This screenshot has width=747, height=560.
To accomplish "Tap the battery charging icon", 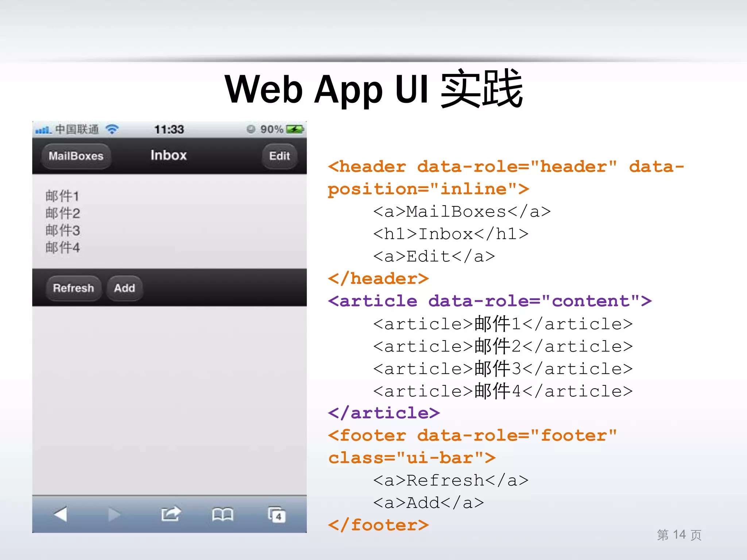I will pyautogui.click(x=295, y=129).
